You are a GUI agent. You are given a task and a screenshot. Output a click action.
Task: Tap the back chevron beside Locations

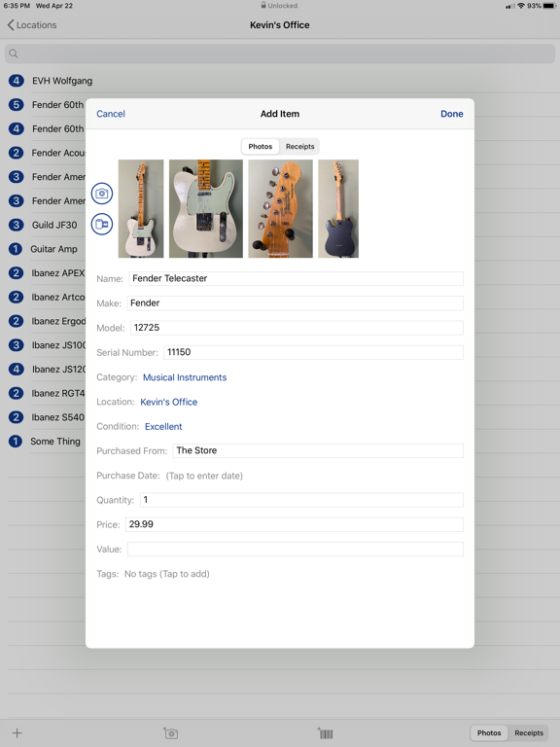pos(11,24)
